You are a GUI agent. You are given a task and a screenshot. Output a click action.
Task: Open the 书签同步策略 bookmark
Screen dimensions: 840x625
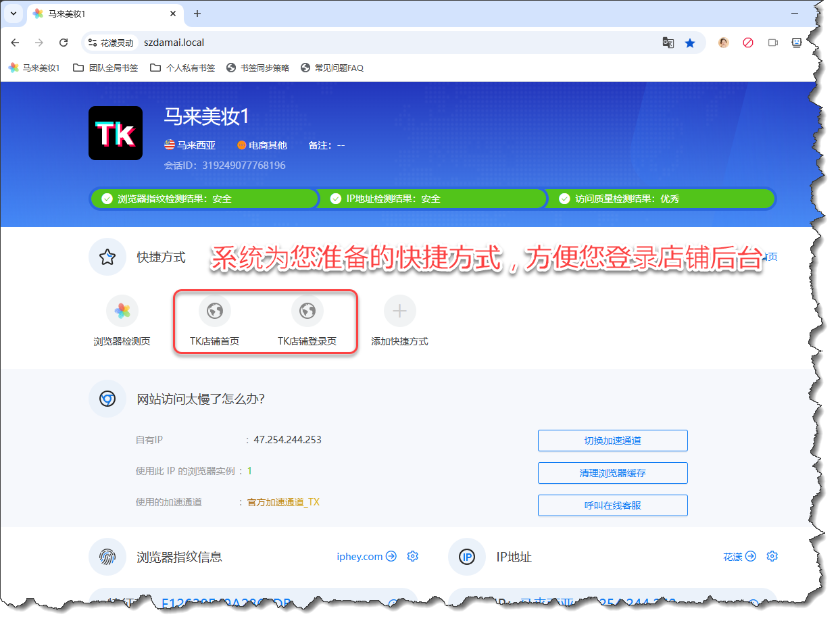point(258,68)
